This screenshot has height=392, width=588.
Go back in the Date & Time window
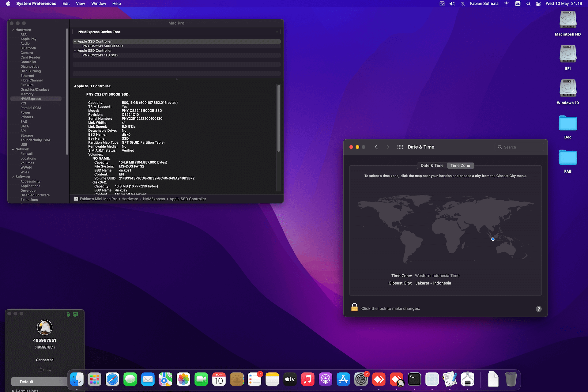[x=376, y=147]
